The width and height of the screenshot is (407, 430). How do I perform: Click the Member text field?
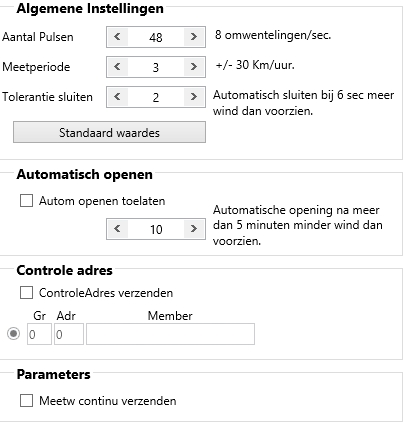[170, 334]
